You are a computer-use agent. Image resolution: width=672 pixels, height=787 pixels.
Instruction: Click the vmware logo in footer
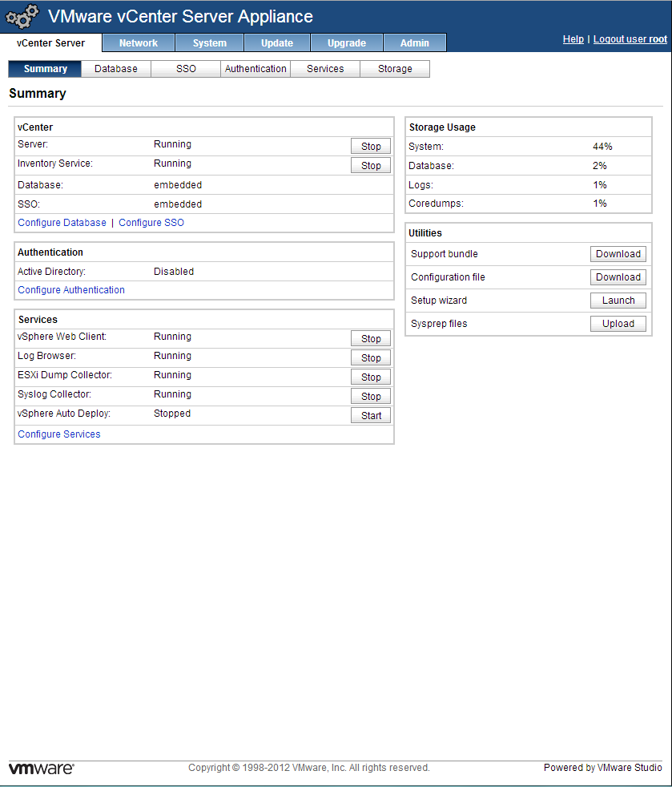[41, 768]
